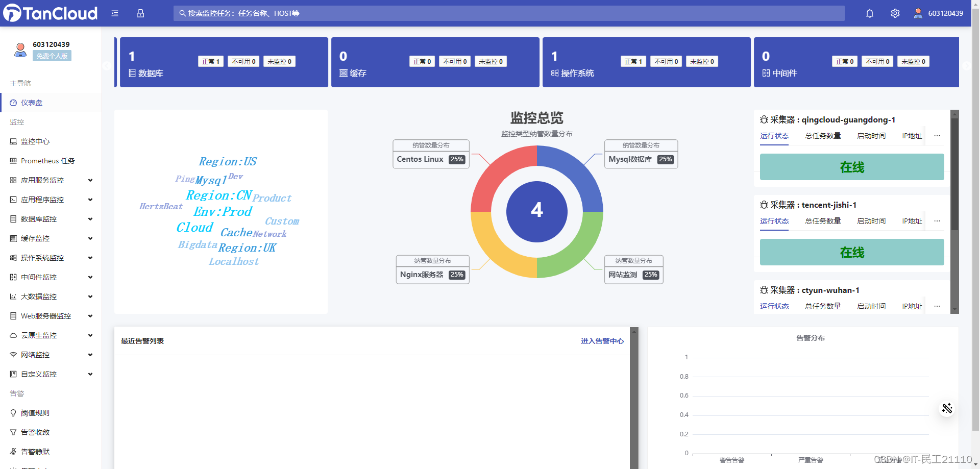Click the 数据库监控 icon
Image resolution: width=980 pixels, height=469 pixels.
[x=13, y=219]
